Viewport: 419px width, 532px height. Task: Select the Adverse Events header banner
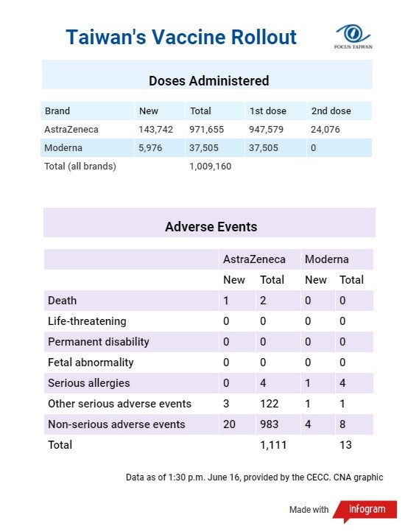coord(209,223)
